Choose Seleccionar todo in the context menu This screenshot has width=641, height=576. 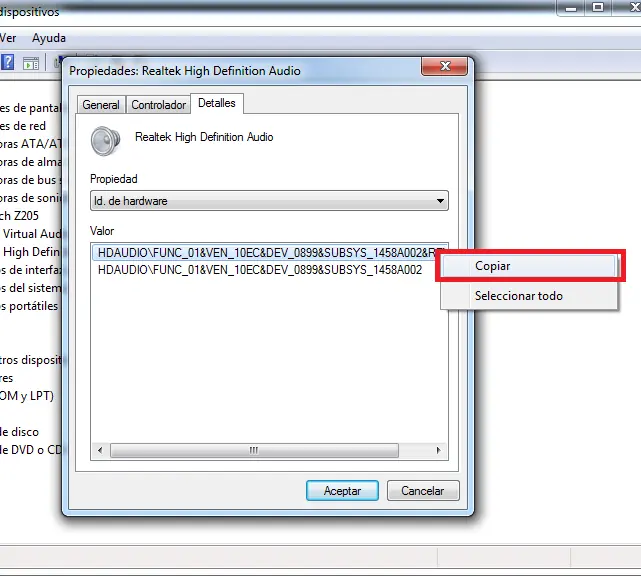point(529,296)
